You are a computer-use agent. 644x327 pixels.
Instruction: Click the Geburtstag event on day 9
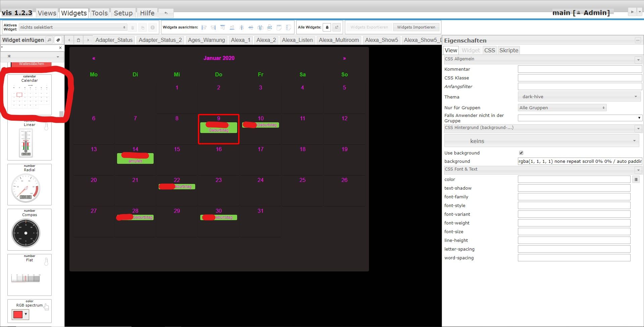click(x=219, y=128)
